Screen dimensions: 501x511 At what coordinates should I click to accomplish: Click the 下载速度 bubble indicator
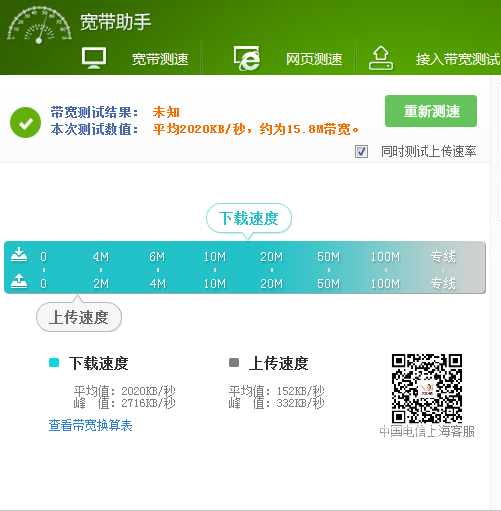[249, 219]
